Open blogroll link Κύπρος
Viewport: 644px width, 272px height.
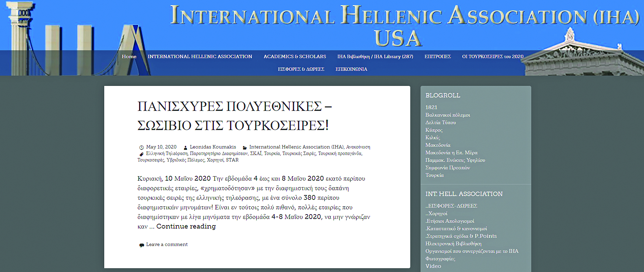coord(434,130)
